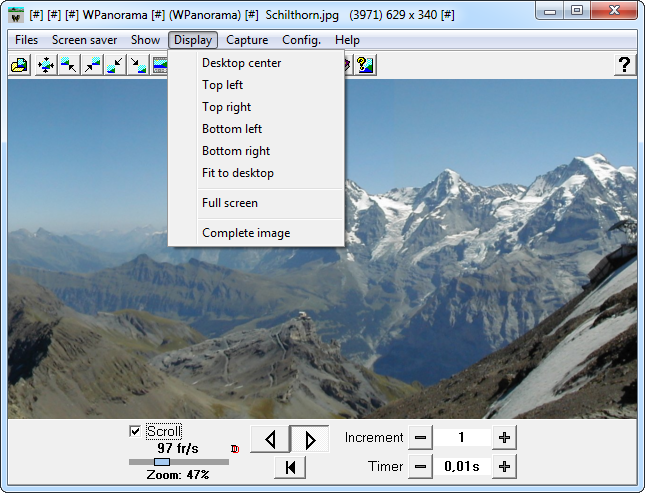Image resolution: width=645 pixels, height=493 pixels.
Task: Select Bottom left menu entry
Action: pyautogui.click(x=256, y=129)
